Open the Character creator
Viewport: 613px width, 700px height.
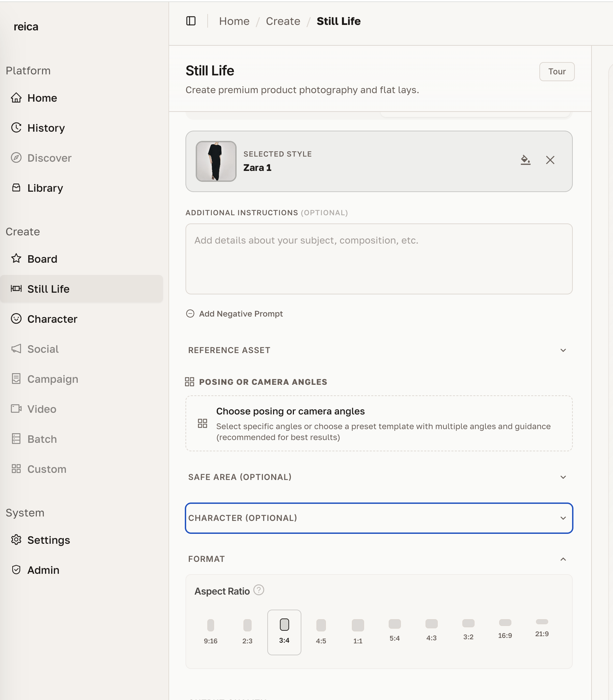[x=52, y=319]
